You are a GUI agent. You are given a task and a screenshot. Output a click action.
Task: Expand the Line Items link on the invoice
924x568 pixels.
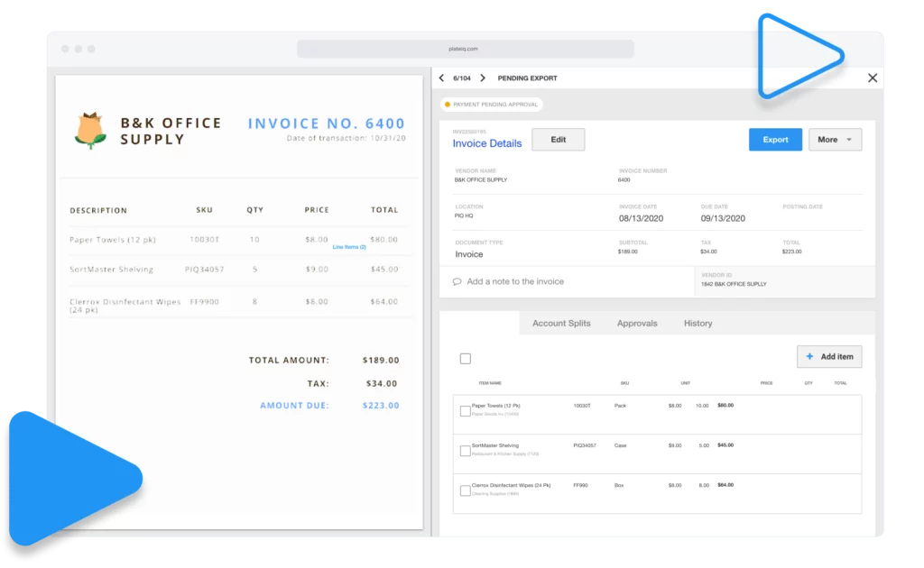pyautogui.click(x=348, y=246)
